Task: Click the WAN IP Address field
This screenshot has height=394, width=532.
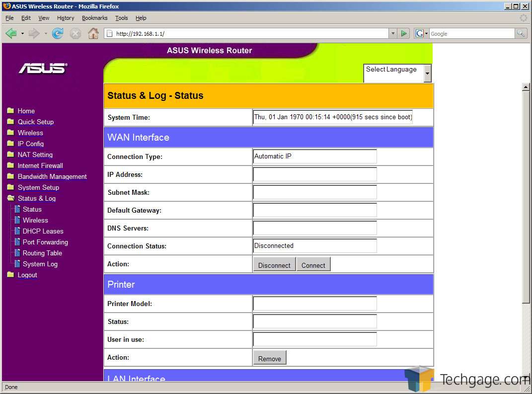Action: pyautogui.click(x=315, y=174)
